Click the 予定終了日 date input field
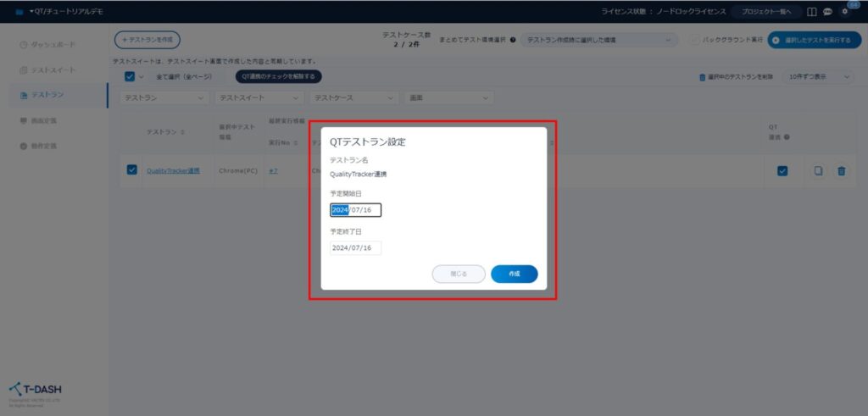868x416 pixels. [x=356, y=248]
